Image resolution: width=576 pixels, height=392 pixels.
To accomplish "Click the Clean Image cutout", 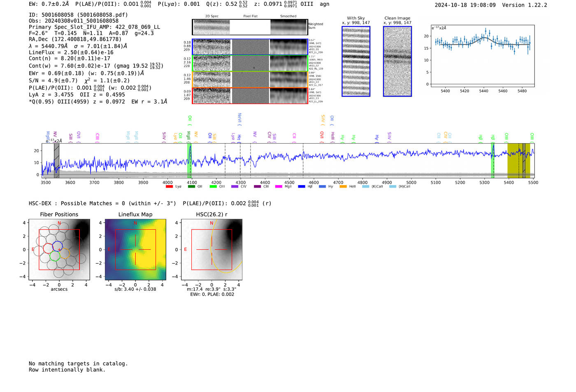I will [x=397, y=61].
